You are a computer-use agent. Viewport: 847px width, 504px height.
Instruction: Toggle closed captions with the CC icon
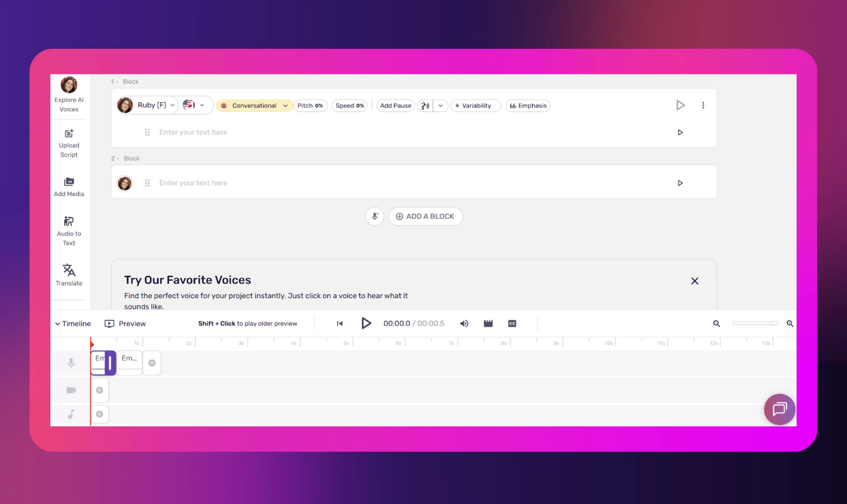[512, 323]
